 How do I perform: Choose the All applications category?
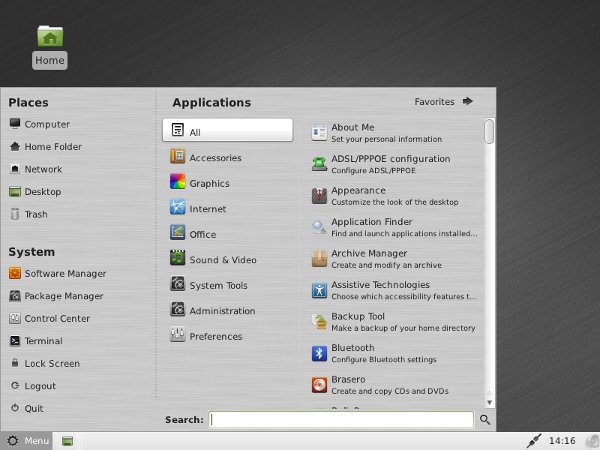(228, 130)
